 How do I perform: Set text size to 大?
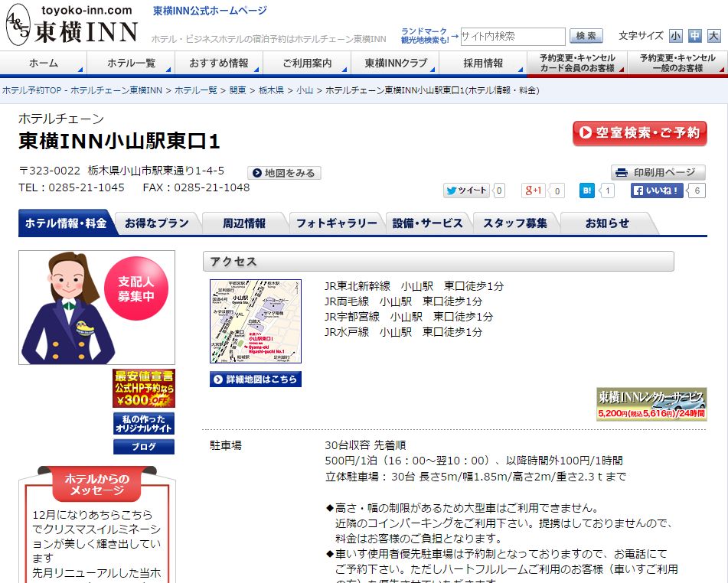(x=713, y=36)
